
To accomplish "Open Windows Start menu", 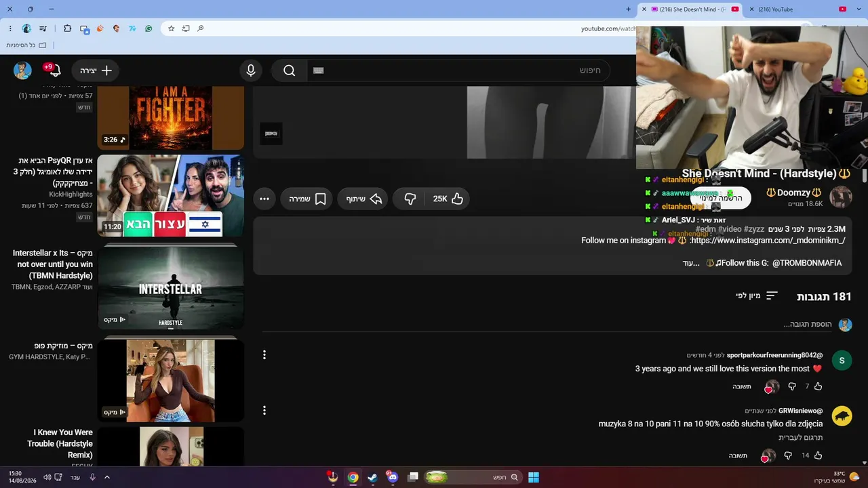I will tap(534, 477).
